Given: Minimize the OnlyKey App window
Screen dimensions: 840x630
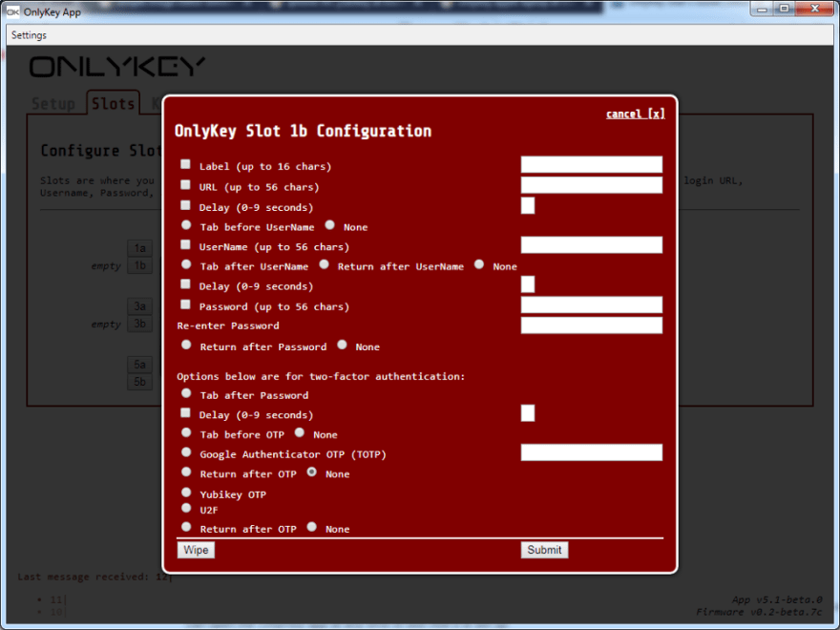Looking at the screenshot, I should [762, 10].
